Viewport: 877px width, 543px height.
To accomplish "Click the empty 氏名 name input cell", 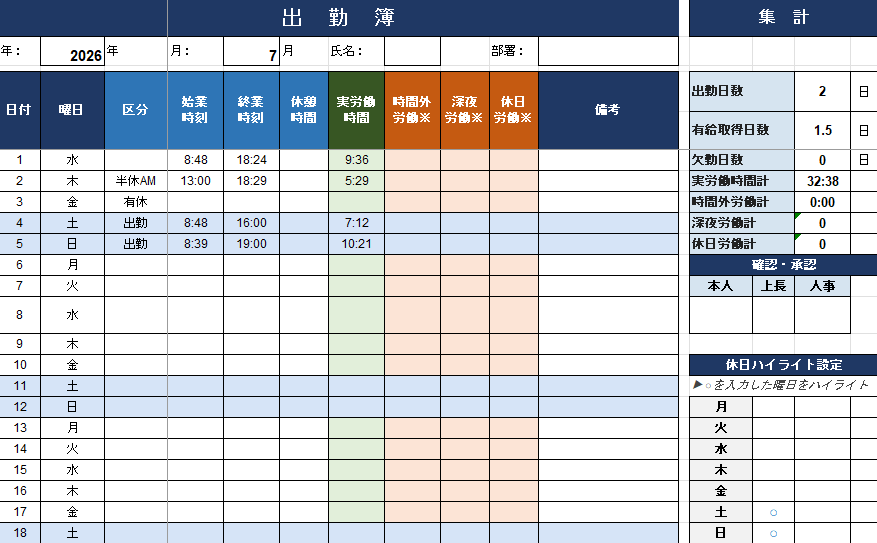I will (x=412, y=51).
